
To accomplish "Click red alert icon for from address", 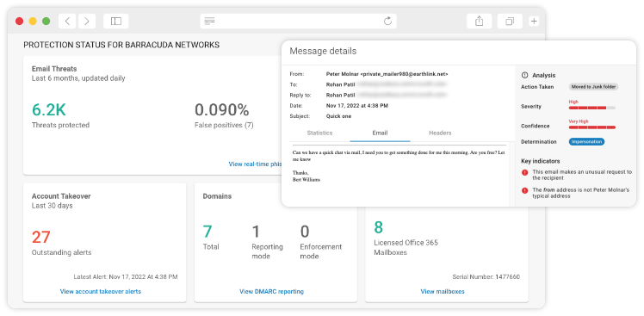I will (x=524, y=190).
